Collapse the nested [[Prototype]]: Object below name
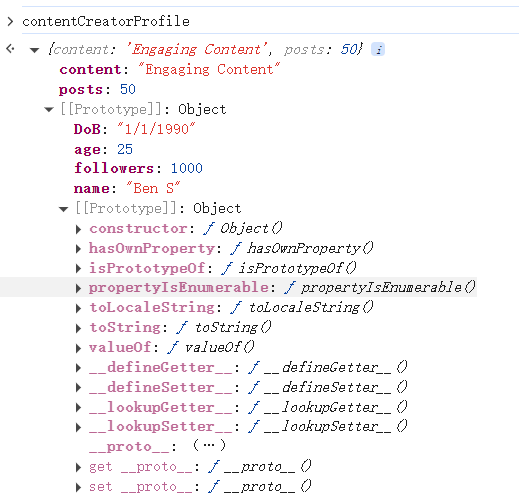The height and width of the screenshot is (503, 519). pos(63,209)
